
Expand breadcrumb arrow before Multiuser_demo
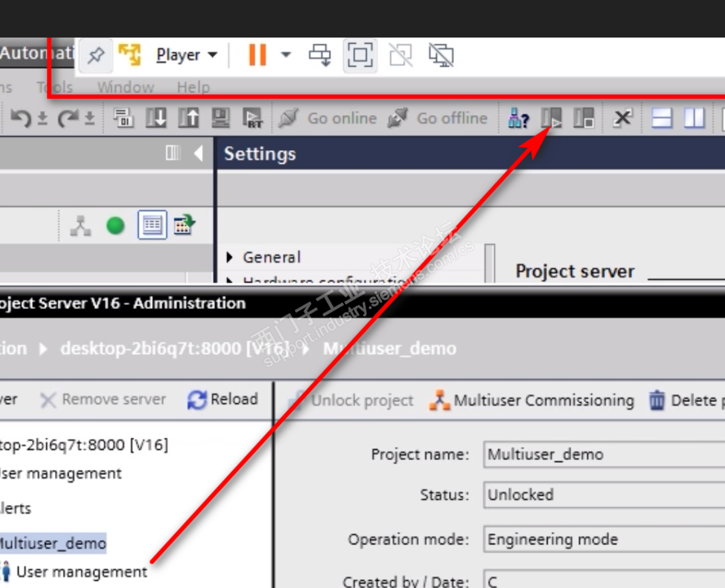click(306, 348)
